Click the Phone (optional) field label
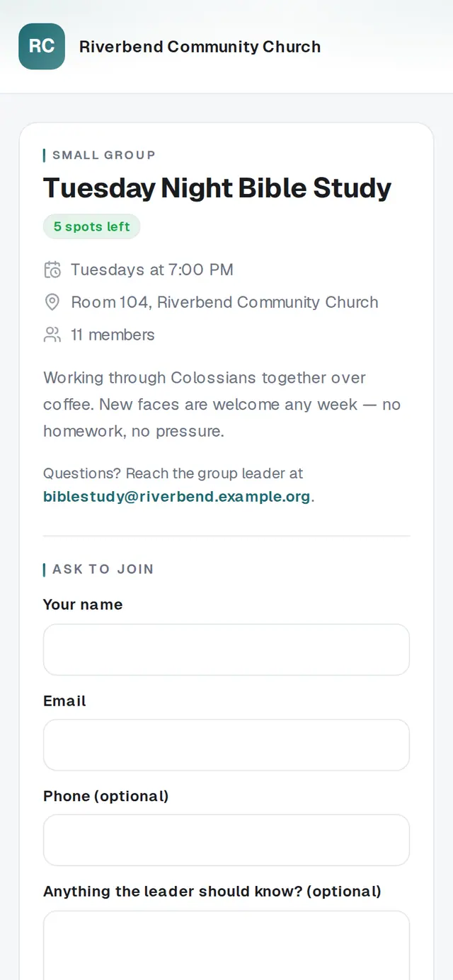This screenshot has height=980, width=453. coord(106,796)
